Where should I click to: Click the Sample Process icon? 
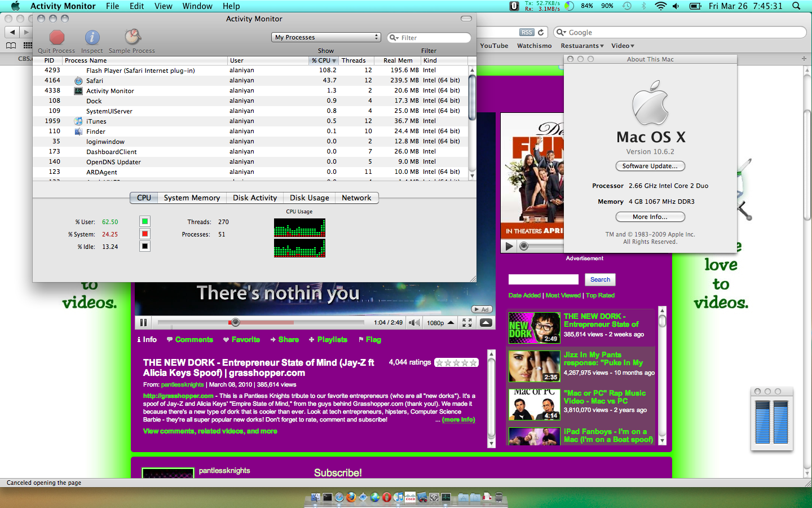132,37
